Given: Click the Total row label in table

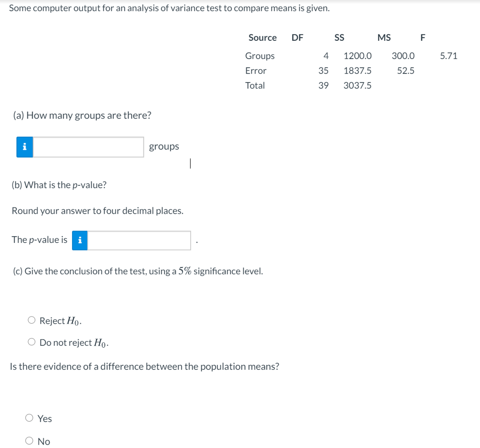Looking at the screenshot, I should (255, 85).
